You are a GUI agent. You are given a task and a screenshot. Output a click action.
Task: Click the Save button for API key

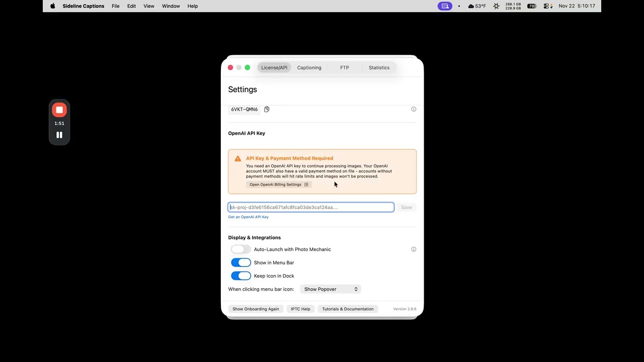tap(406, 207)
